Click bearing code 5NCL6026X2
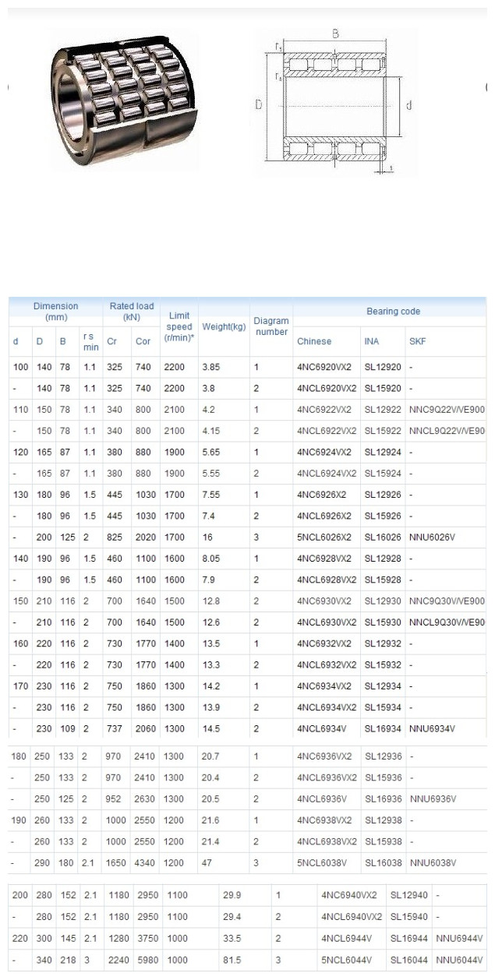Image resolution: width=495 pixels, height=980 pixels. point(324,538)
